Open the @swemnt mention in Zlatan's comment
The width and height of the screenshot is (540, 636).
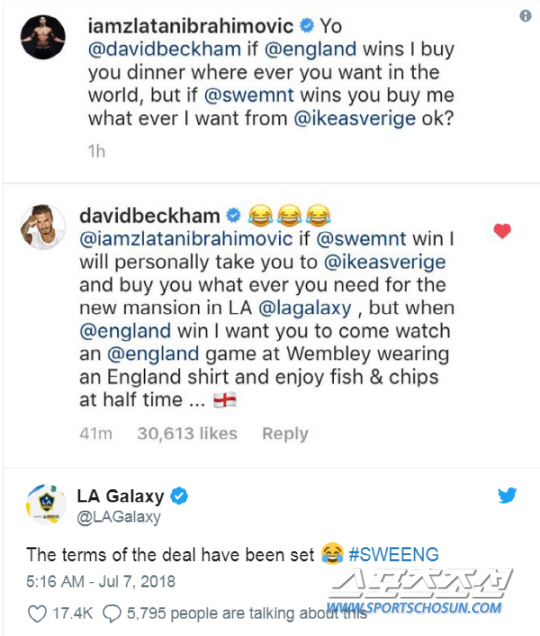249,95
